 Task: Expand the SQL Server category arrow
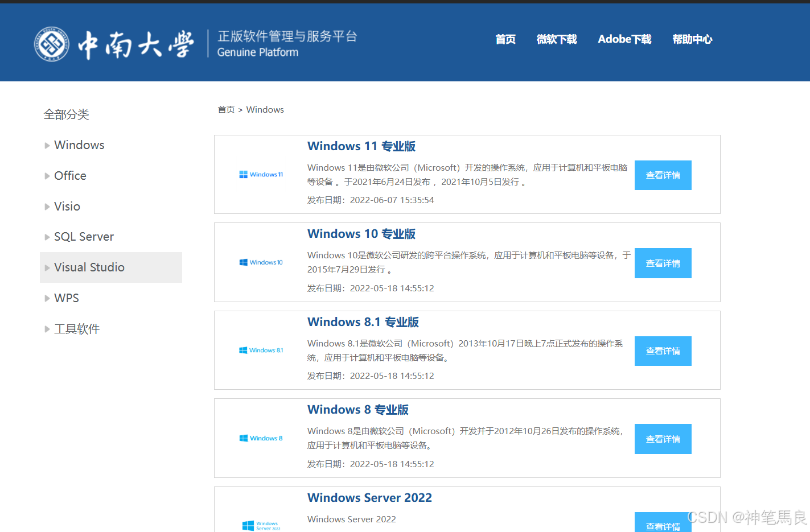(47, 237)
